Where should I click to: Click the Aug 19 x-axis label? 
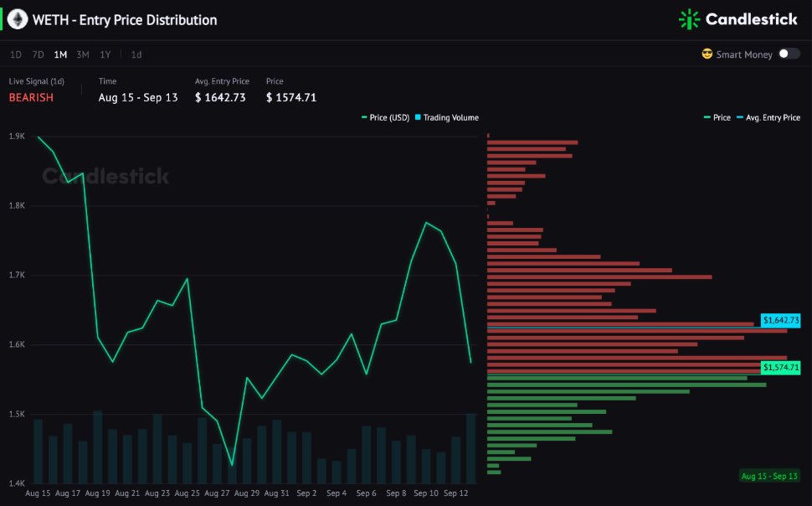point(97,493)
